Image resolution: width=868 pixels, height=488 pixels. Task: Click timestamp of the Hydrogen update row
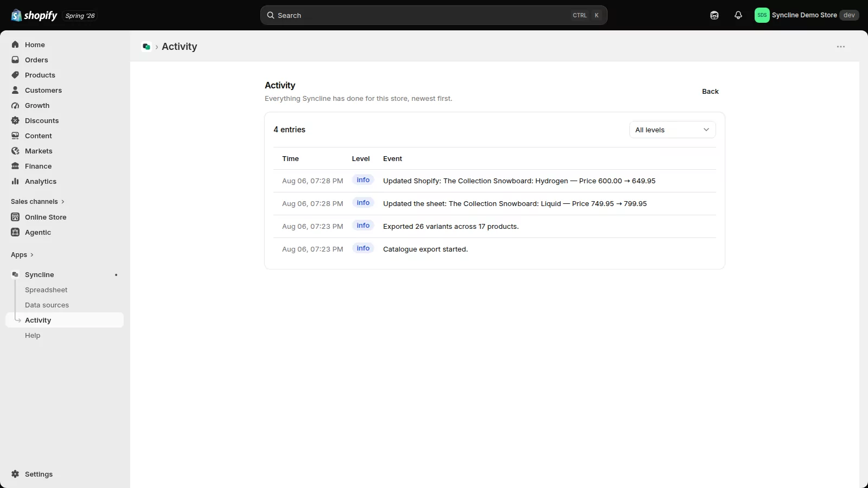pos(312,181)
